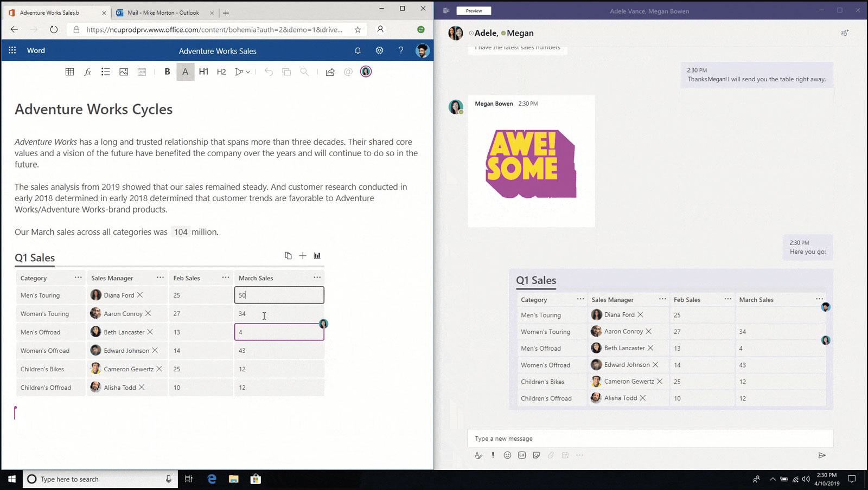Image resolution: width=868 pixels, height=490 pixels.
Task: Open more compose options ellipsis in Teams
Action: (580, 455)
